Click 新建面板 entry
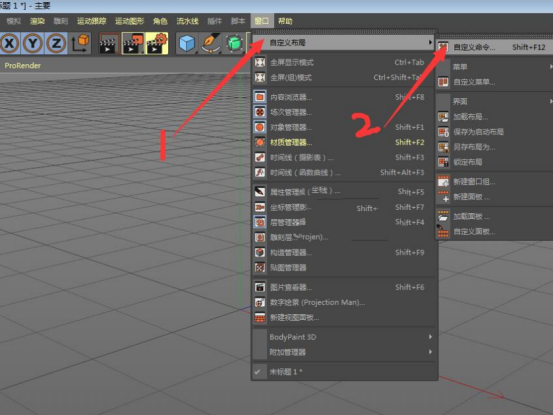The width and height of the screenshot is (553, 415). (494, 197)
